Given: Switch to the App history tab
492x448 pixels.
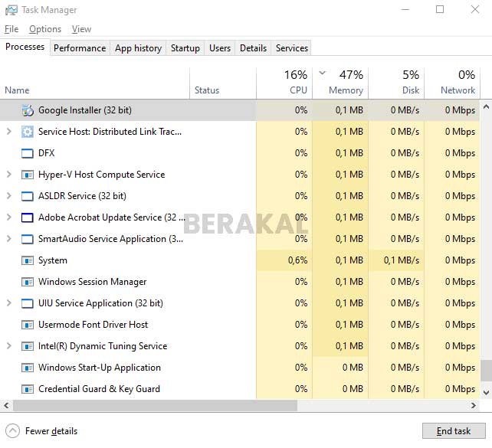Looking at the screenshot, I should [x=138, y=48].
